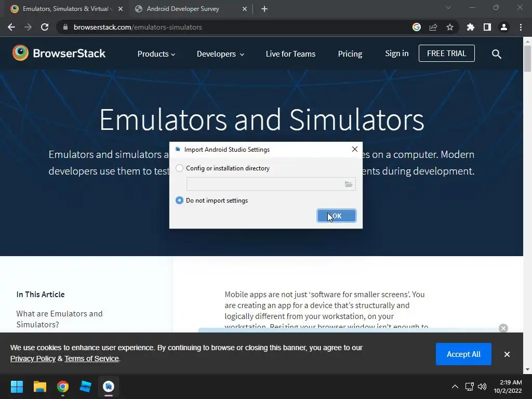532x399 pixels.
Task: Click the Android Studio taskbar icon
Action: [109, 387]
